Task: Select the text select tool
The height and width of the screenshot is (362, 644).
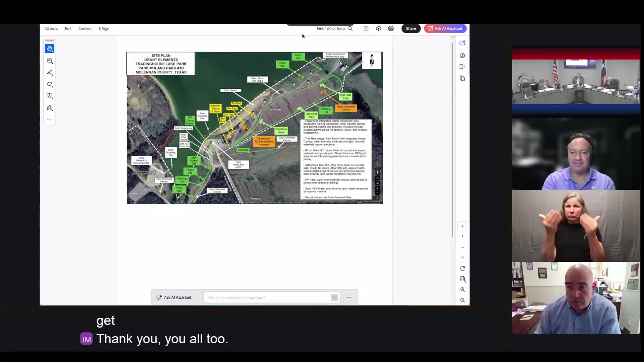Action: click(x=50, y=96)
